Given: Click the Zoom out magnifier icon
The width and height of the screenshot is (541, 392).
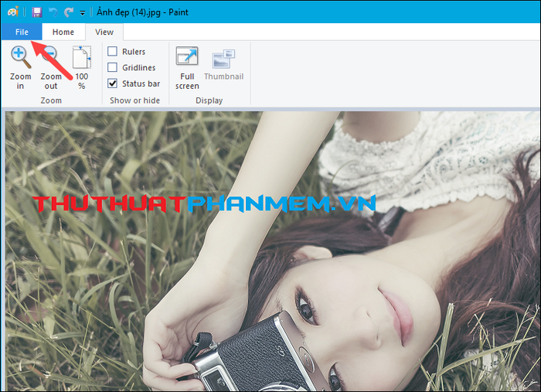Looking at the screenshot, I should coord(51,58).
